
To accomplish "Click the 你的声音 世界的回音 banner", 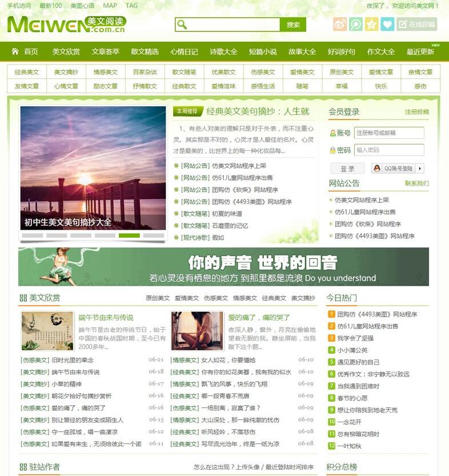I will [223, 267].
